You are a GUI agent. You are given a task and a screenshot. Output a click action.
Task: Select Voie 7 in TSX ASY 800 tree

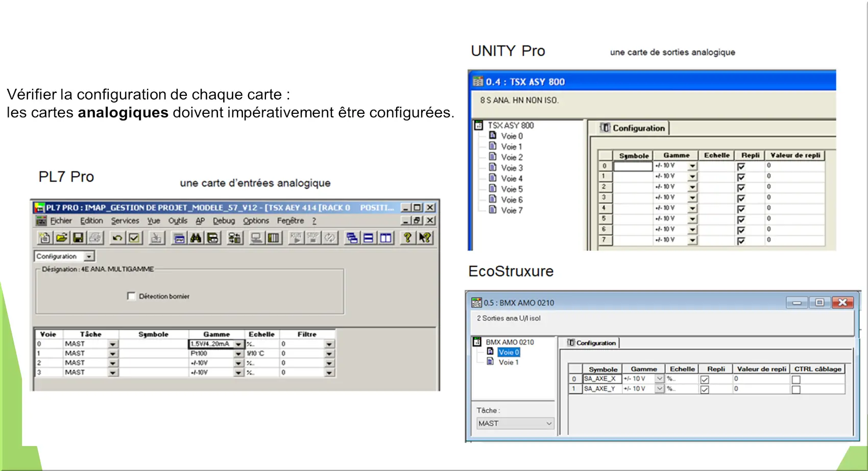(512, 210)
